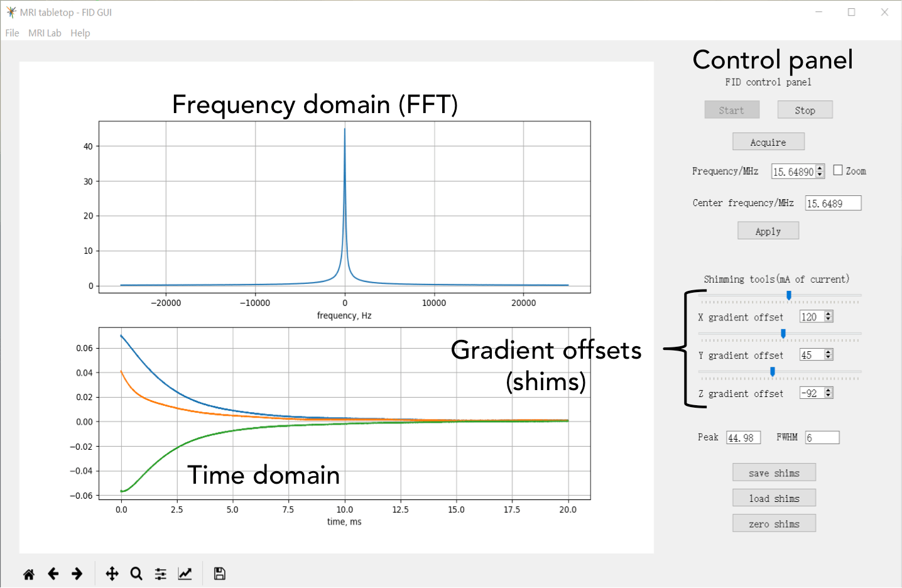
Task: Activate the zoom-to-rectangle magnifier icon
Action: pos(136,574)
